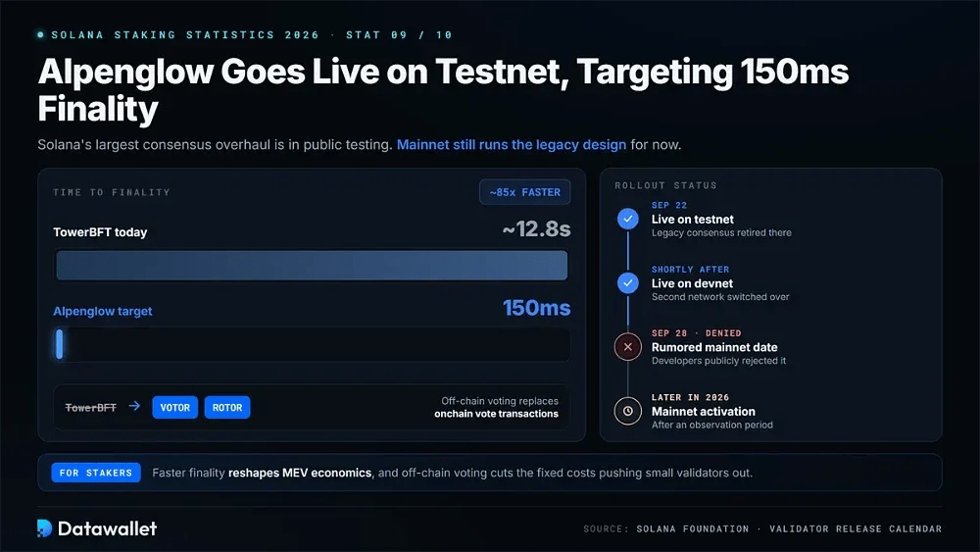This screenshot has width=980, height=552.
Task: Click the Rumored mainnet date text
Action: point(714,348)
